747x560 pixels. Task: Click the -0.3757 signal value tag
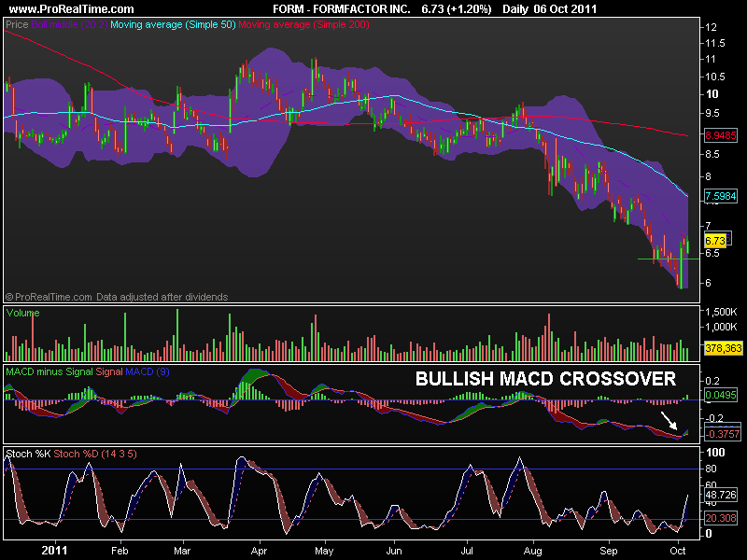722,434
